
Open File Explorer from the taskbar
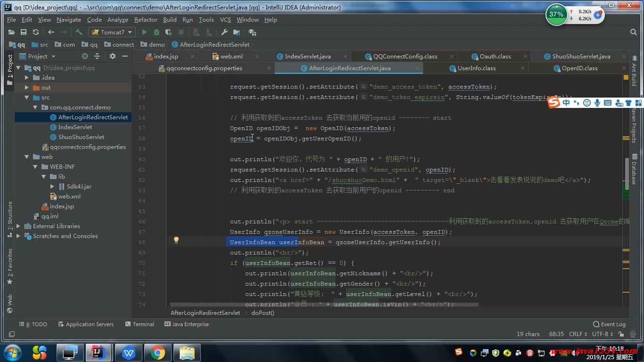coord(187,353)
